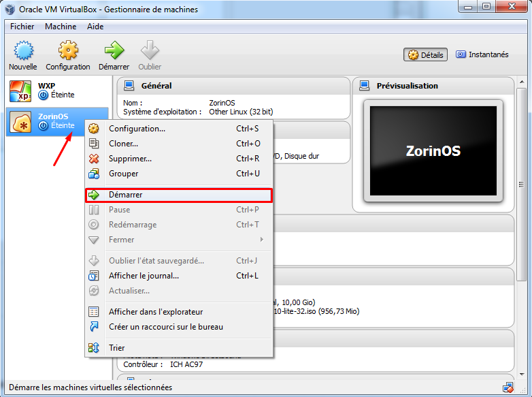Open the Fichier menu
This screenshot has width=532, height=397.
click(x=22, y=27)
